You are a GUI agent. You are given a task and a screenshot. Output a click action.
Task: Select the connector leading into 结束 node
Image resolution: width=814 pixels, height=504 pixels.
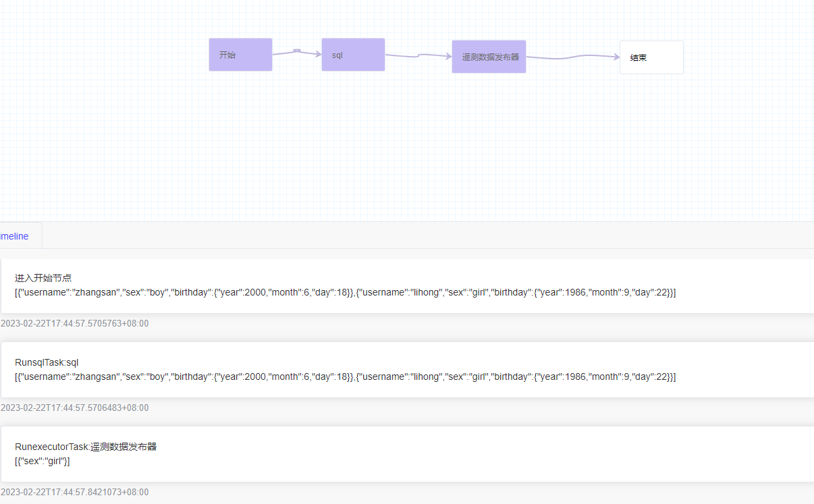[574, 57]
